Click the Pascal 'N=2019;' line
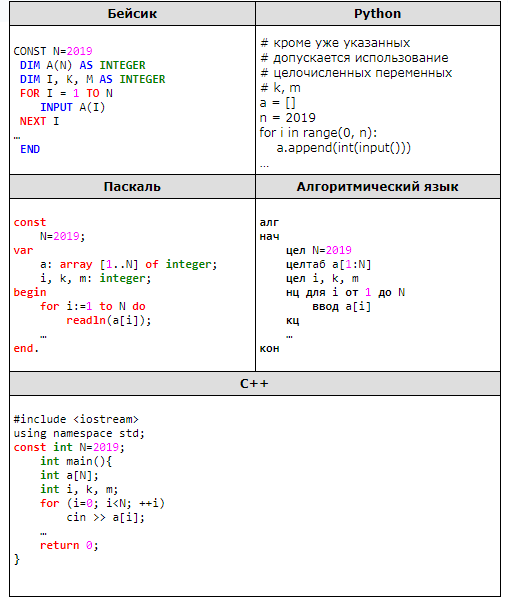Image resolution: width=508 pixels, height=598 pixels. (63, 236)
